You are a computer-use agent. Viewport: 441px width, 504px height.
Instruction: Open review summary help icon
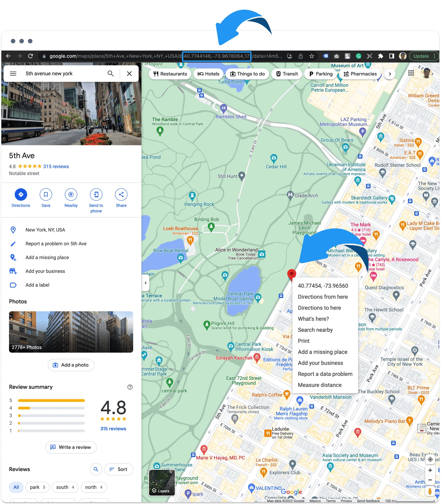(130, 387)
